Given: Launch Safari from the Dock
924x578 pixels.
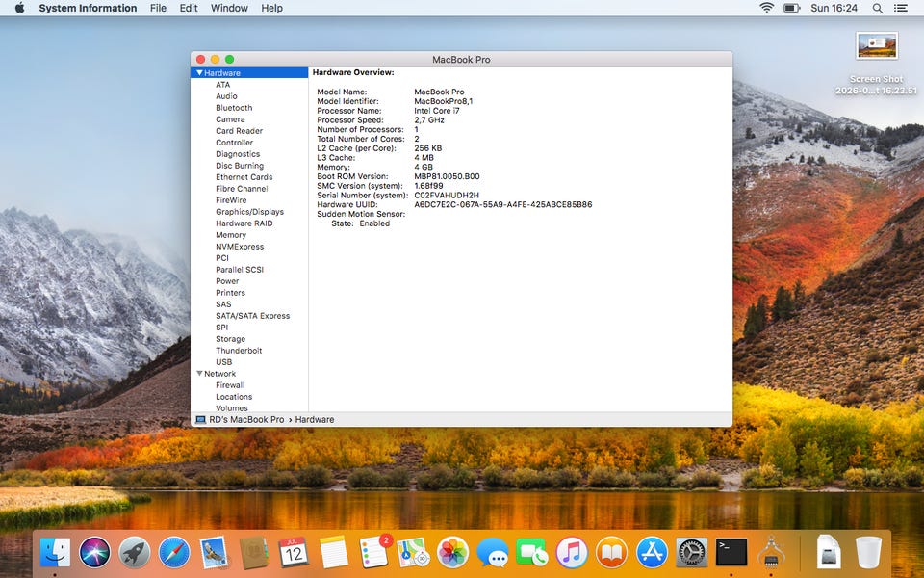Looking at the screenshot, I should [x=174, y=553].
